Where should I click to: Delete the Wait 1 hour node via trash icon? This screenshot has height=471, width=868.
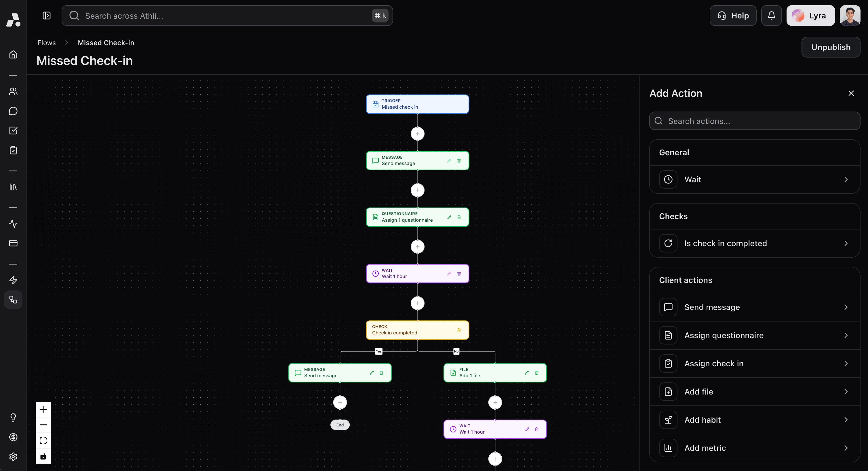click(459, 273)
